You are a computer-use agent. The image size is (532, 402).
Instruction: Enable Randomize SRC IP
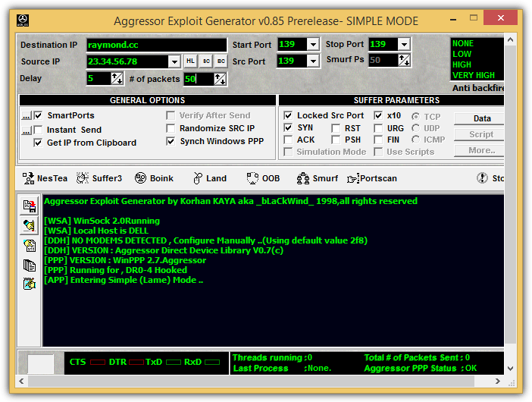tap(171, 128)
